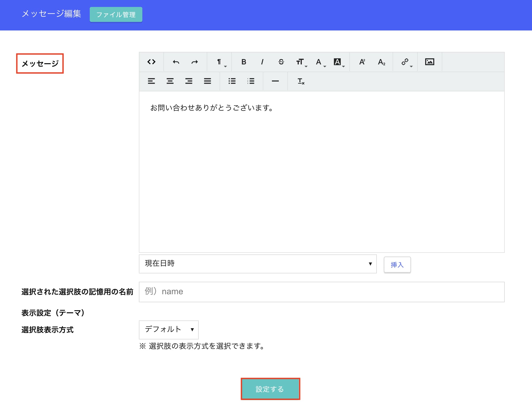Screen dimensions: 532x418
Task: Apply subscript formatting
Action: click(382, 62)
